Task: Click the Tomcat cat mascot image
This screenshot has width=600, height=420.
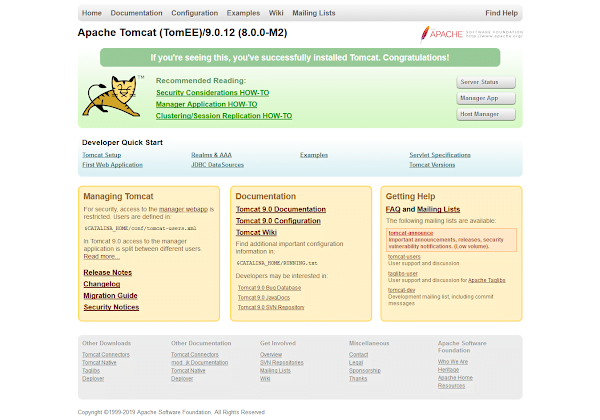Action: [111, 96]
